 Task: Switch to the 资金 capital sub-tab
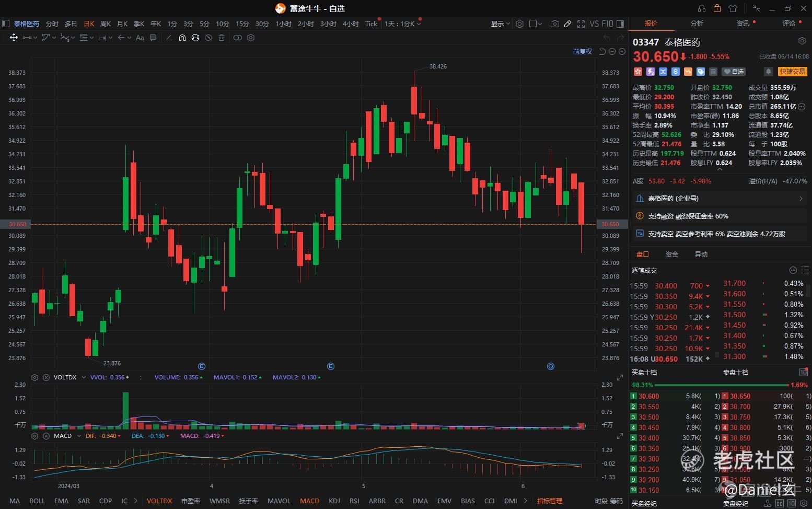tap(671, 254)
